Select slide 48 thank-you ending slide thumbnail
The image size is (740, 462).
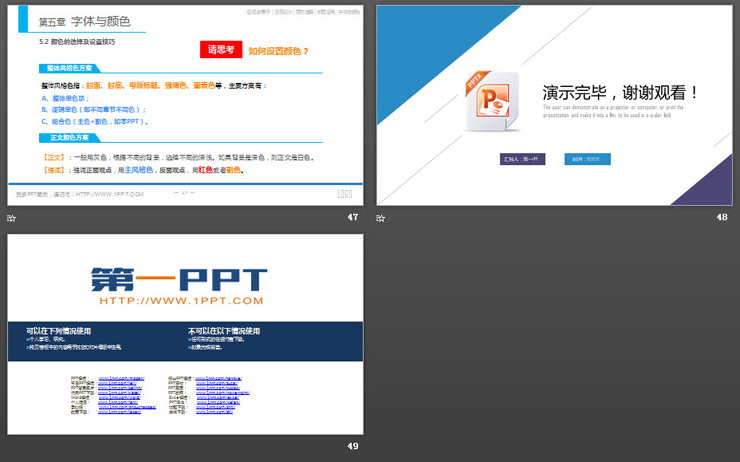coord(554,106)
